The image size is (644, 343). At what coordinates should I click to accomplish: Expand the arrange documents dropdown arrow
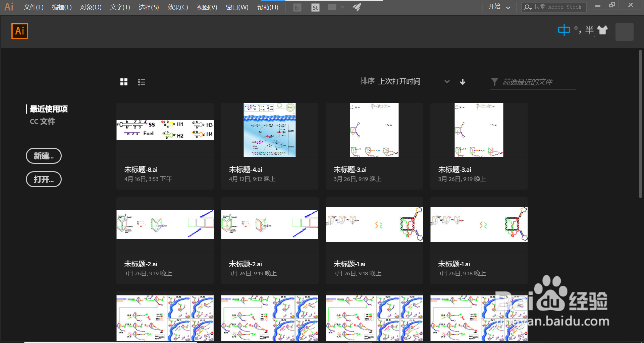(x=342, y=7)
